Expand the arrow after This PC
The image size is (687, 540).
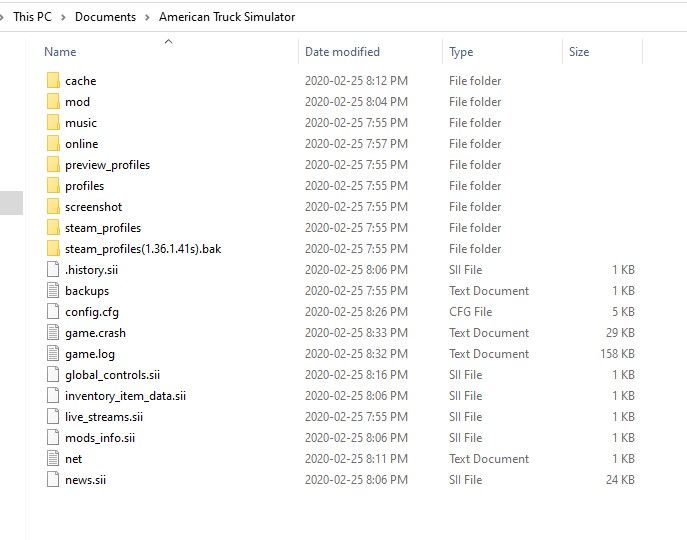tap(63, 18)
